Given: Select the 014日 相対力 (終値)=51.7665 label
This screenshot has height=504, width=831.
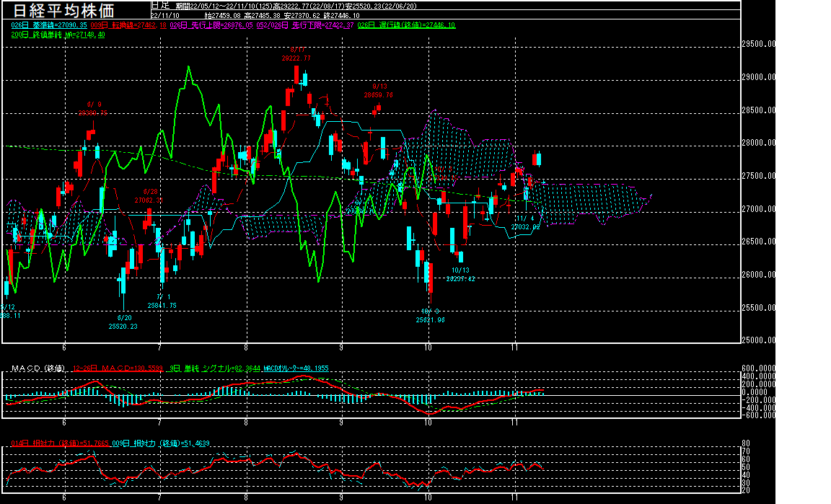Looking at the screenshot, I should [60, 443].
